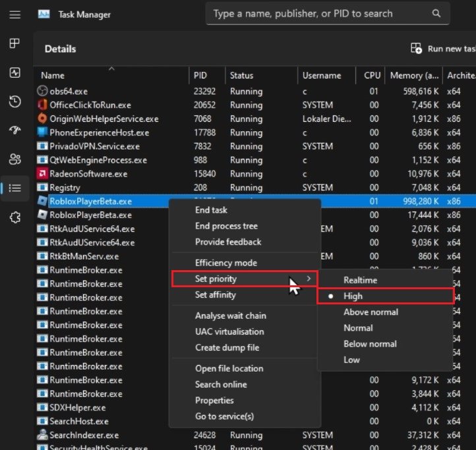476x450 pixels.
Task: Sort by the Architecture column header
Action: pos(460,75)
